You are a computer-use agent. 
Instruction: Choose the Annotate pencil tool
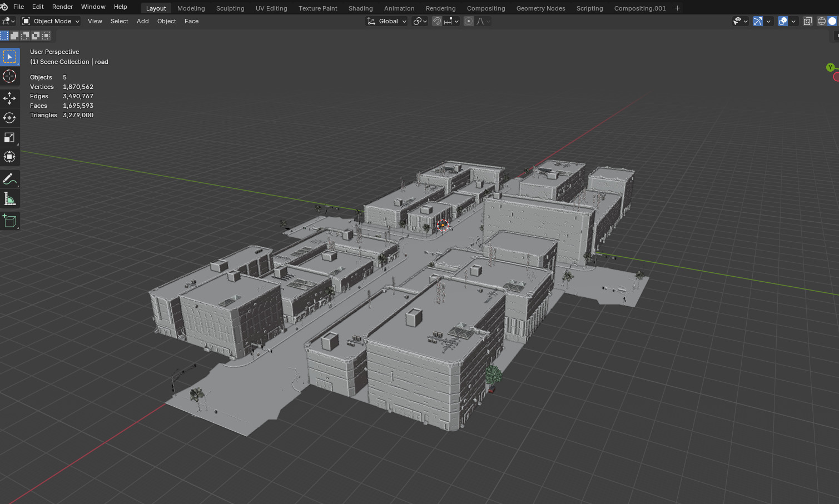coord(9,179)
